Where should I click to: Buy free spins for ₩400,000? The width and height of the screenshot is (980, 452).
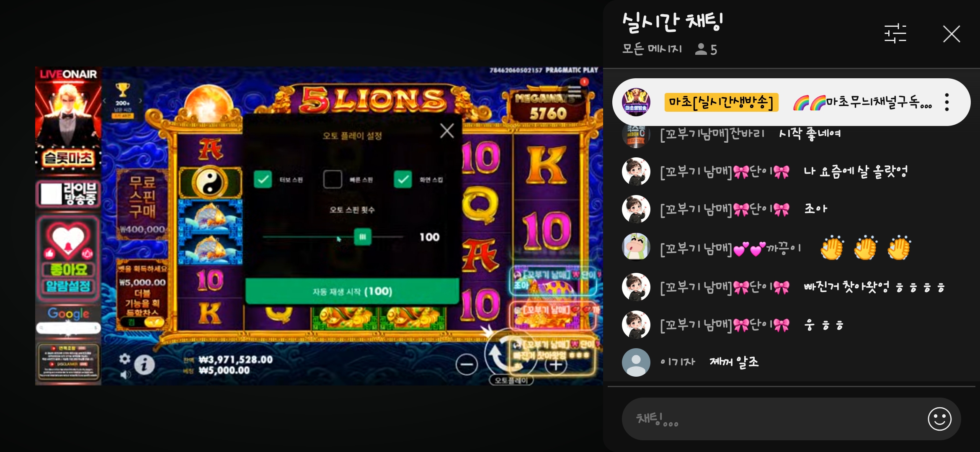click(142, 204)
